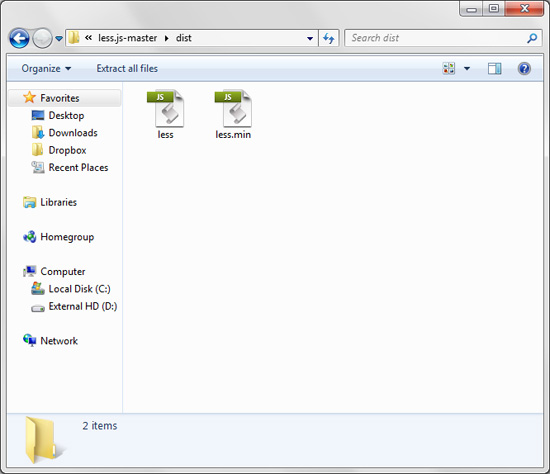Click the greyed Forward navigation button
Screen dimensions: 550x474
point(42,38)
